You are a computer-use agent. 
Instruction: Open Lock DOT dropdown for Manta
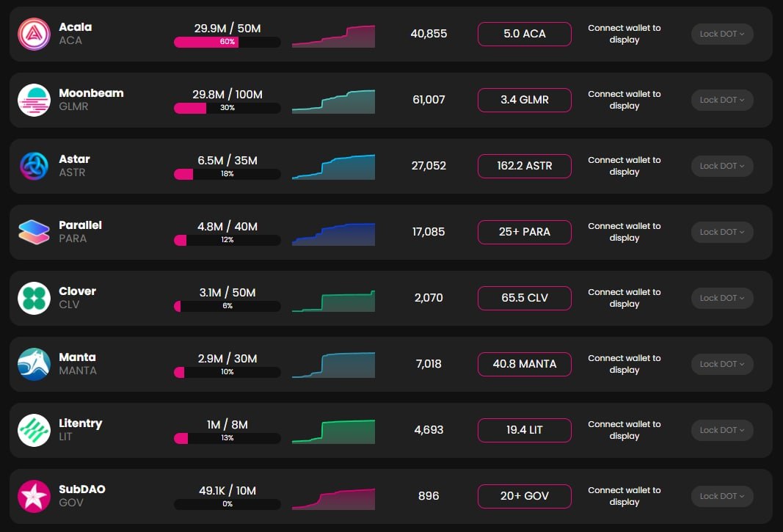point(722,364)
